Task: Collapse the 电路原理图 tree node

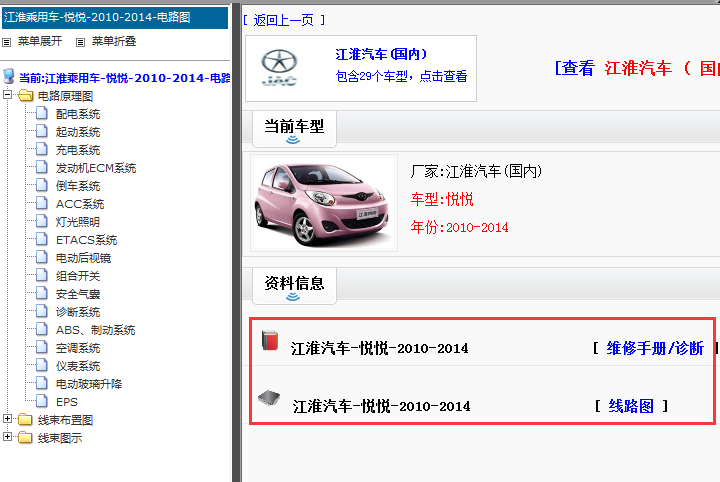Action: click(7, 95)
